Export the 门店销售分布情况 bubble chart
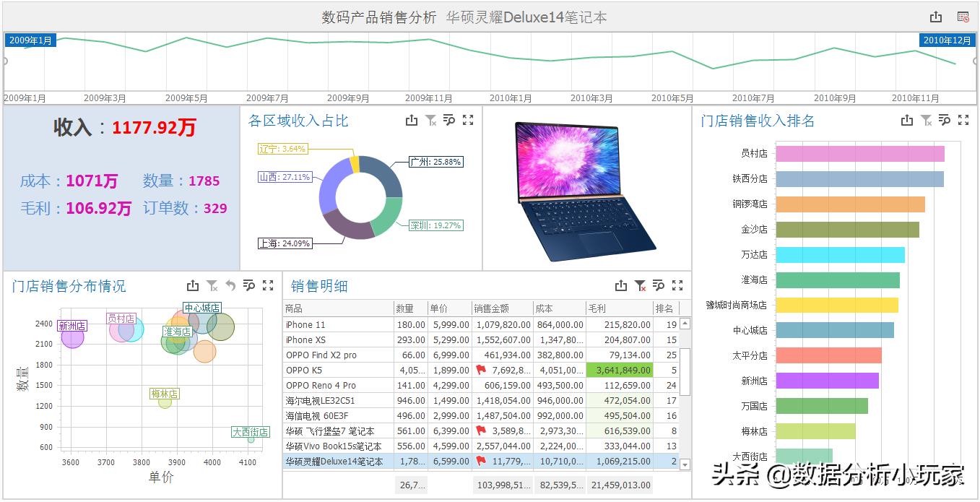Viewport: 980px width, 502px height. pyautogui.click(x=191, y=285)
